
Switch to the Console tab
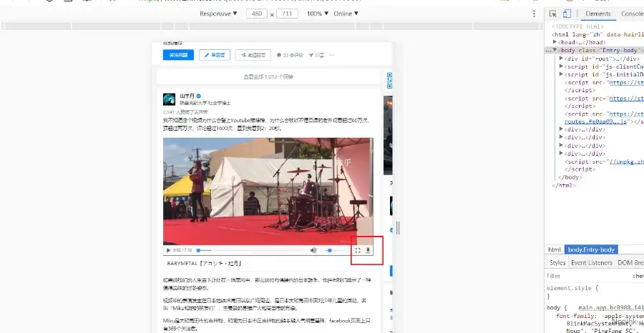pos(632,14)
